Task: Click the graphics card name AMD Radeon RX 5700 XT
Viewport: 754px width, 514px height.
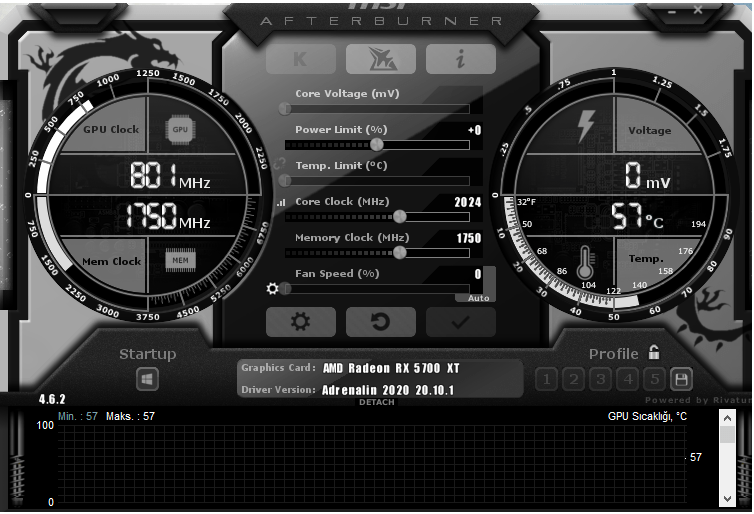Action: coord(391,368)
